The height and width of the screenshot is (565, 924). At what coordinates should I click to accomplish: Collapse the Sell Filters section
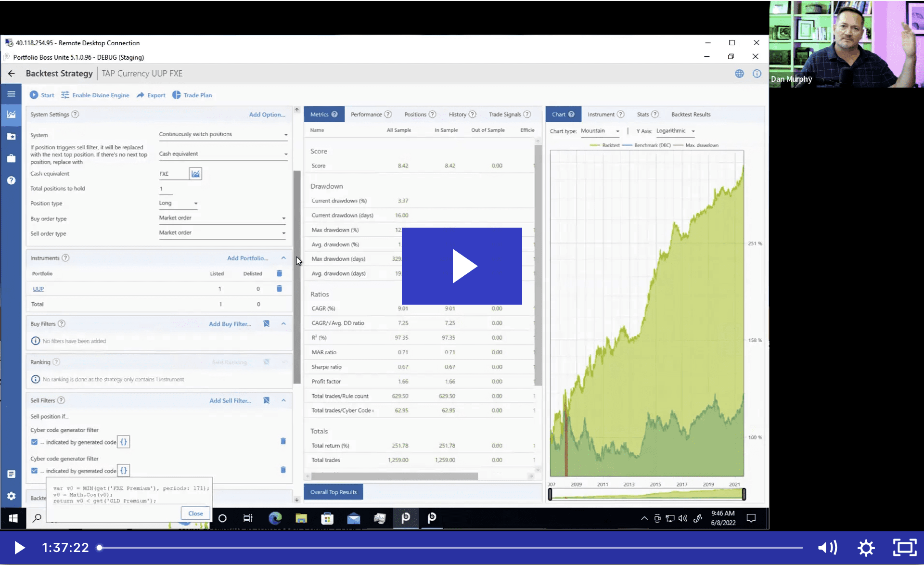tap(283, 400)
